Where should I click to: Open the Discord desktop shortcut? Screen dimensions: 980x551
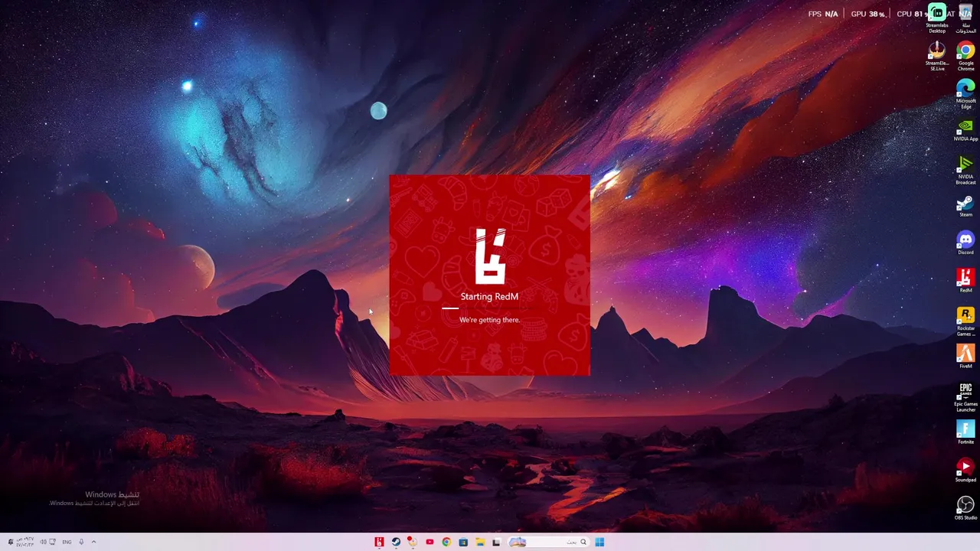click(x=966, y=243)
